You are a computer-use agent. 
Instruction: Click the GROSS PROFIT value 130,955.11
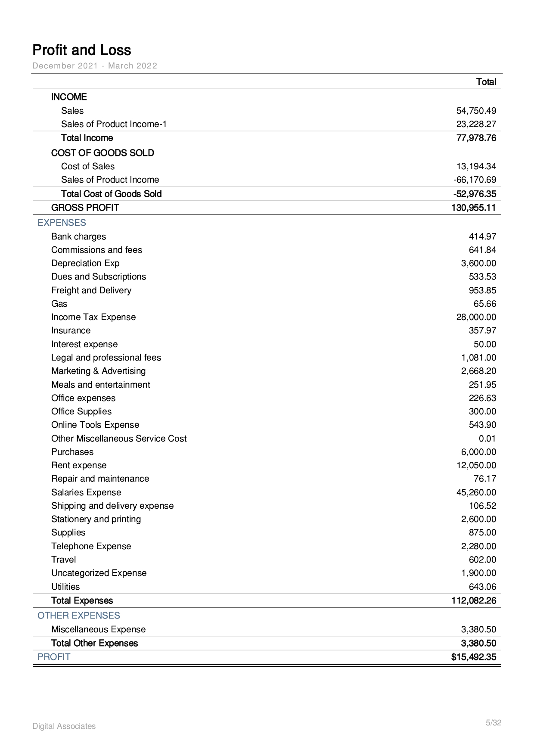click(473, 208)
